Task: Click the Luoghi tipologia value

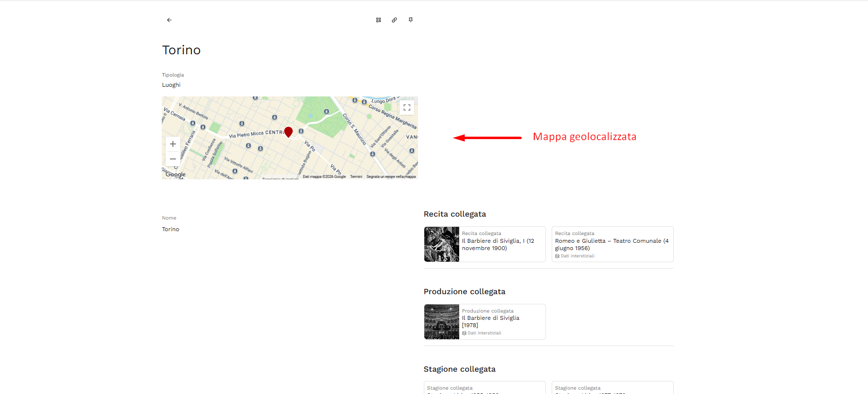Action: tap(171, 85)
